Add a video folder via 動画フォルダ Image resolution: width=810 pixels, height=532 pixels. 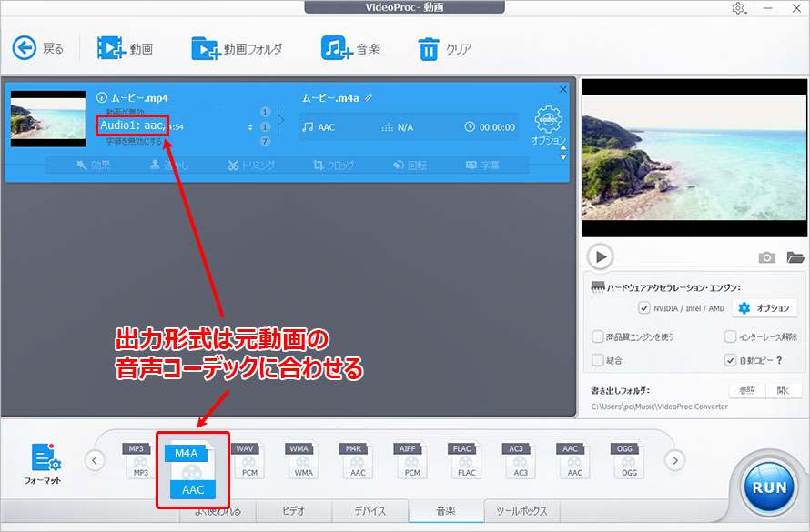click(x=206, y=48)
